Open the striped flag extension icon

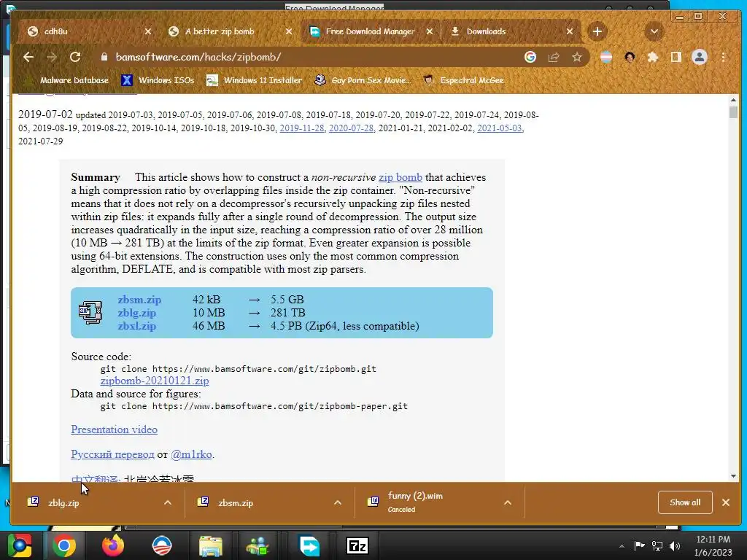[x=606, y=57]
